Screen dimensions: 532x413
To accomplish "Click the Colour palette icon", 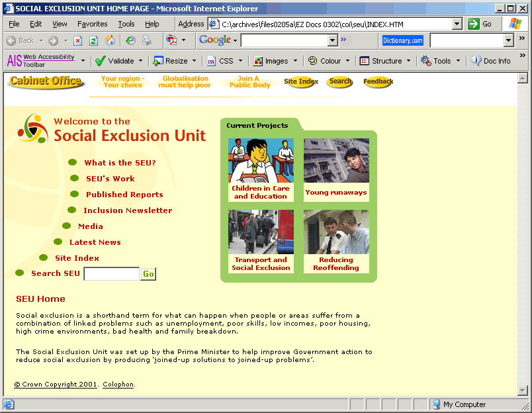I will pyautogui.click(x=312, y=61).
